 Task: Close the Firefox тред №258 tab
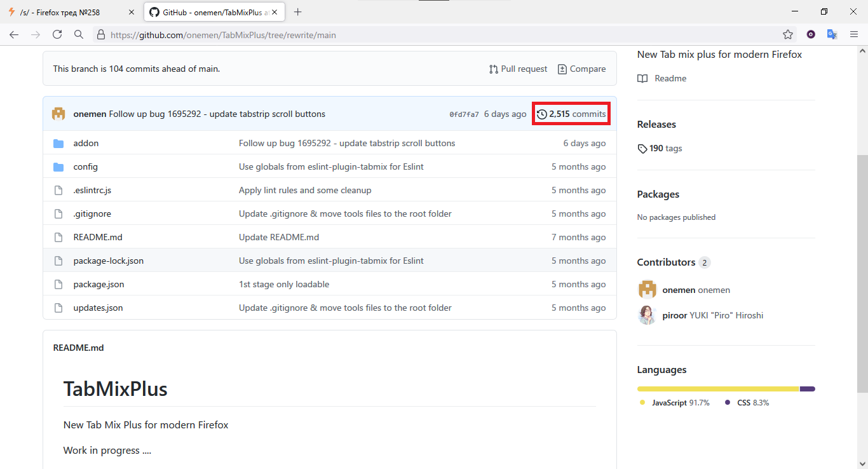131,12
